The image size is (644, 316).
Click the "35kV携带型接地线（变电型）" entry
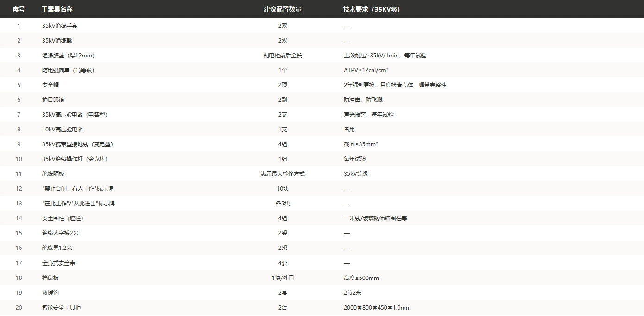77,144
